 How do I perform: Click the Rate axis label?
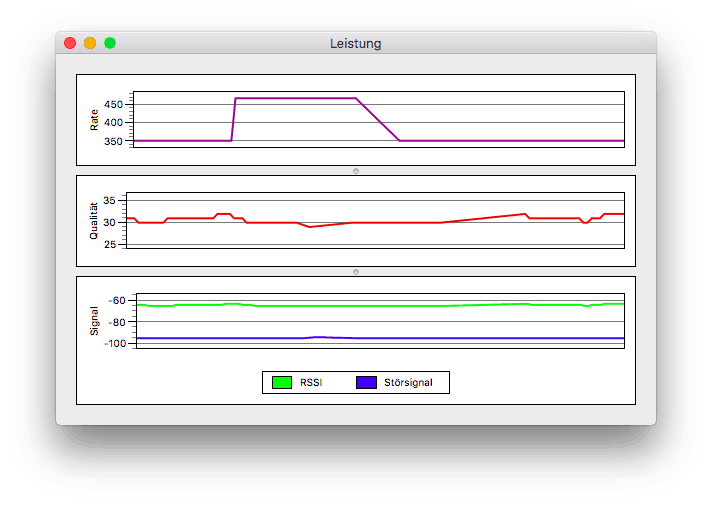pos(95,120)
